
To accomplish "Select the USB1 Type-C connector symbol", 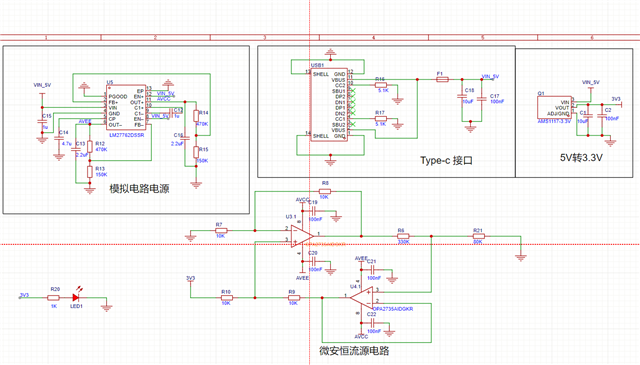I will tap(329, 105).
